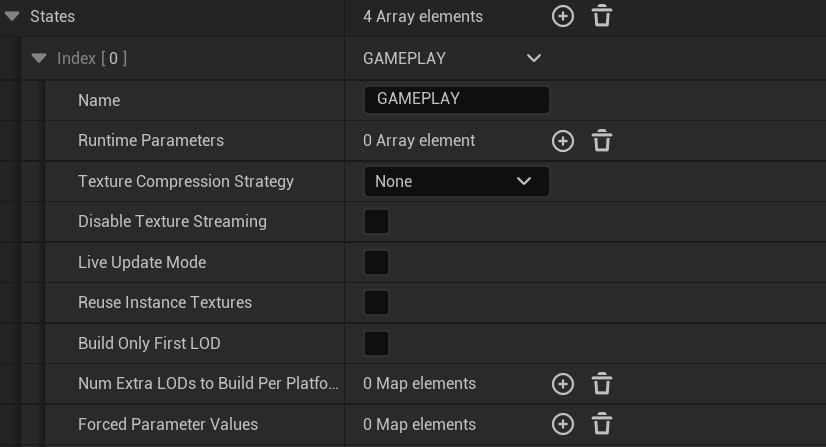Click the Num Extra LODs to Build label
This screenshot has height=447, width=826.
point(208,383)
